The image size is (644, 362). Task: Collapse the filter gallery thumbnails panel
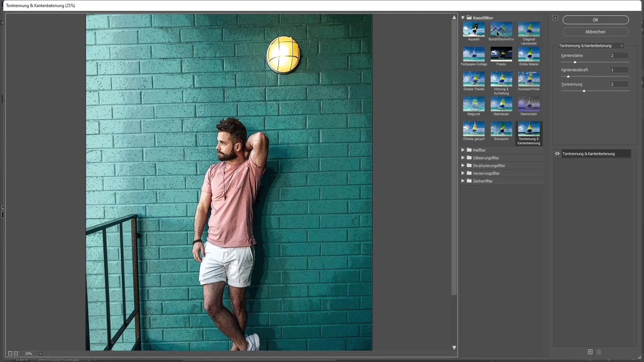click(555, 18)
